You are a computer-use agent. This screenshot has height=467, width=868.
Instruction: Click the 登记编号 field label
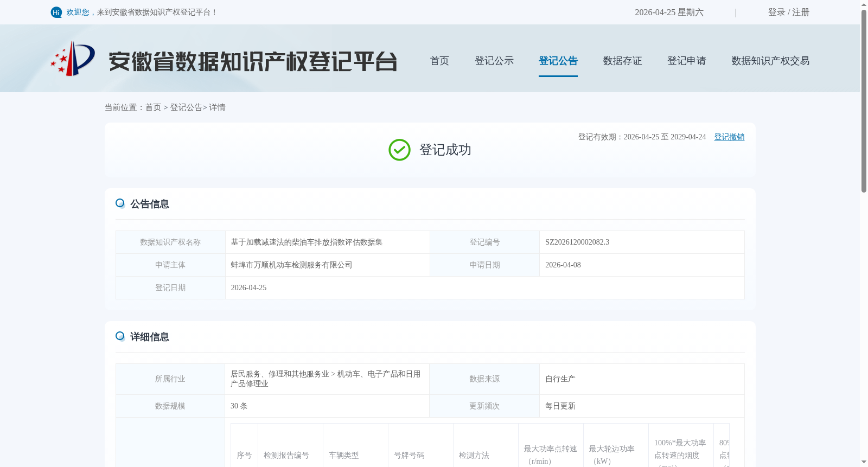pyautogui.click(x=484, y=242)
